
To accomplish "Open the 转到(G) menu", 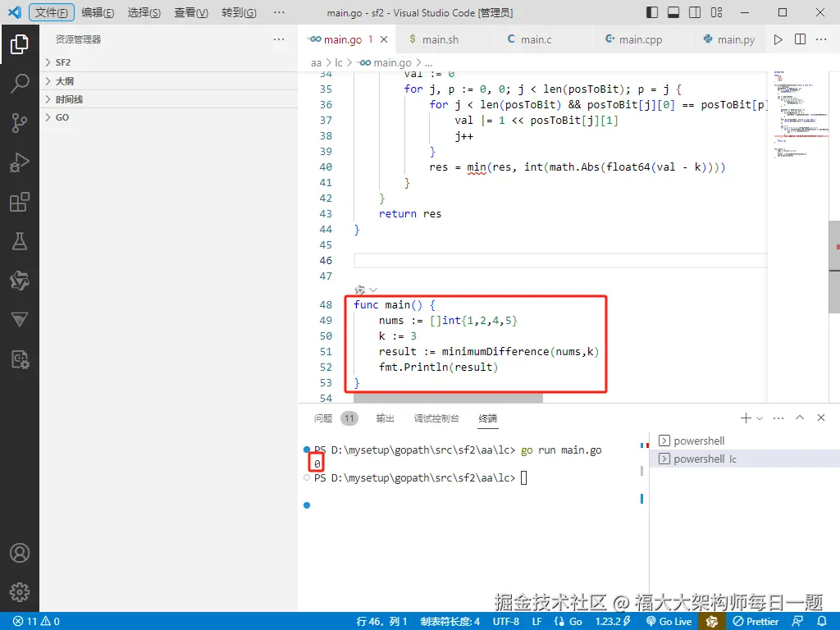I will (239, 12).
